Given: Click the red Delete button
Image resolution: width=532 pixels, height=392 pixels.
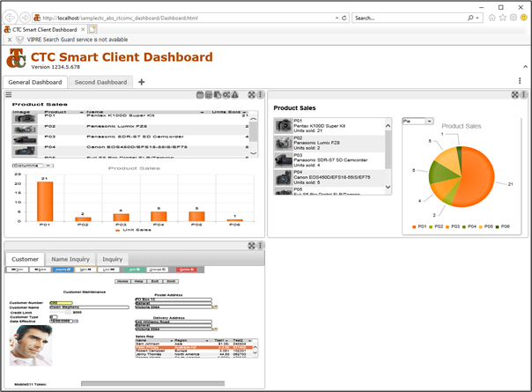Looking at the screenshot, I should (186, 270).
